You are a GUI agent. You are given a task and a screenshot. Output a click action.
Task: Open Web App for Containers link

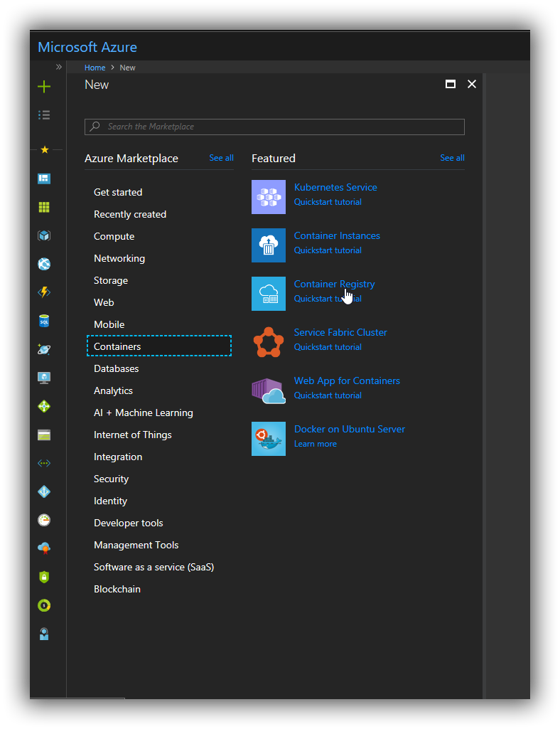[x=347, y=381]
